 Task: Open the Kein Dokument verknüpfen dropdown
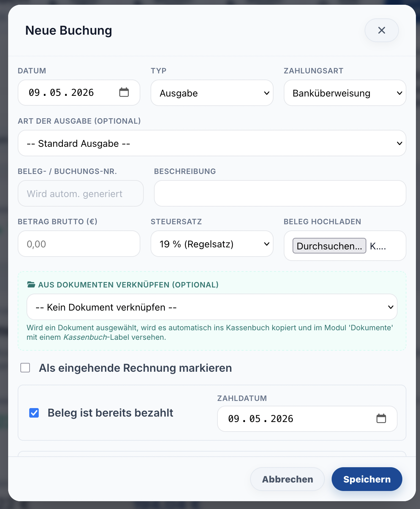(x=212, y=307)
